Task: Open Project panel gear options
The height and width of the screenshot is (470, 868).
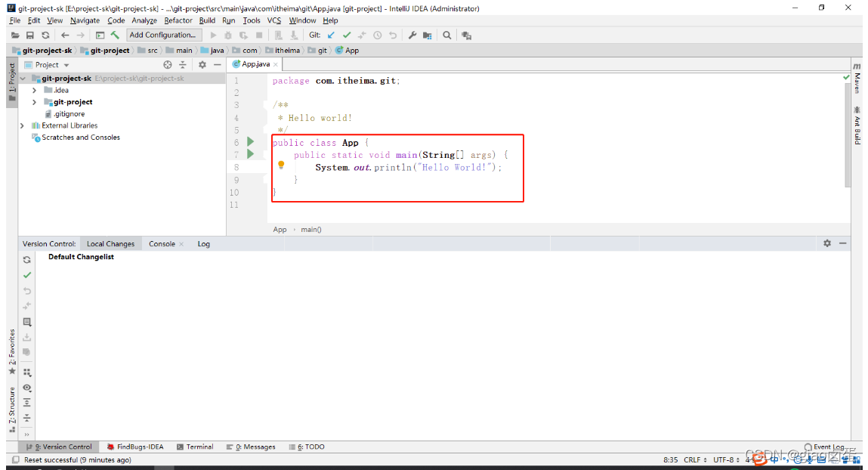Action: point(202,65)
